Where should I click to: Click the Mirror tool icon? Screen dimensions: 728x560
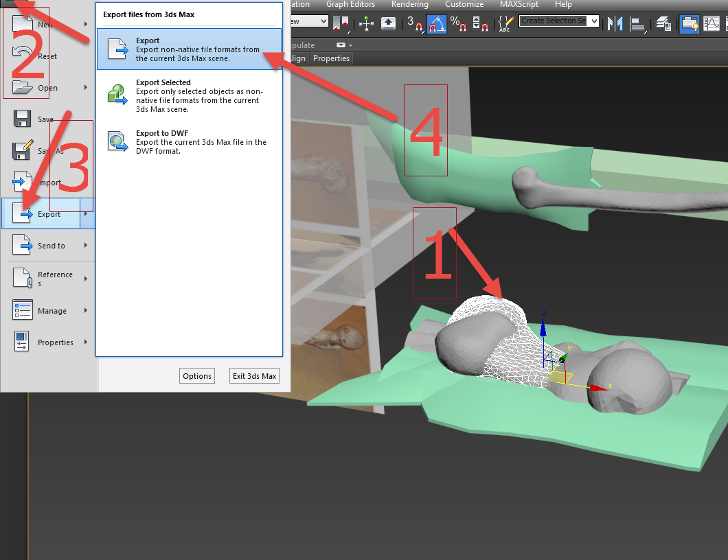click(615, 23)
